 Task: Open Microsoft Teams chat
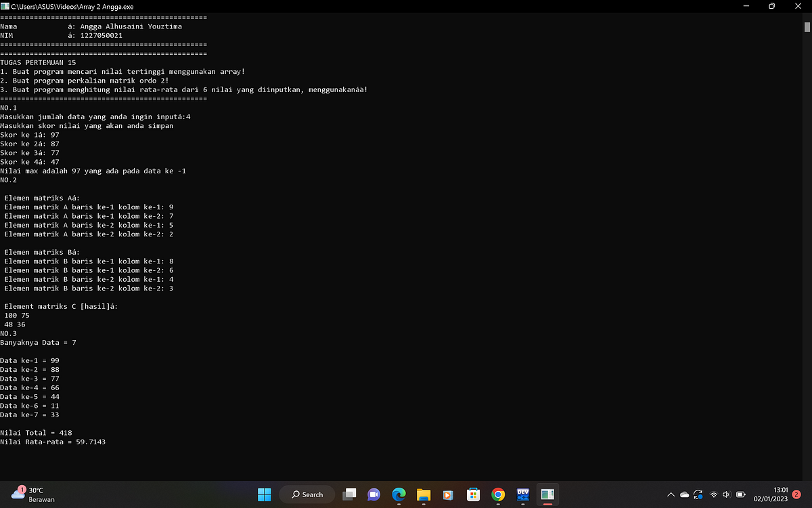click(x=374, y=494)
